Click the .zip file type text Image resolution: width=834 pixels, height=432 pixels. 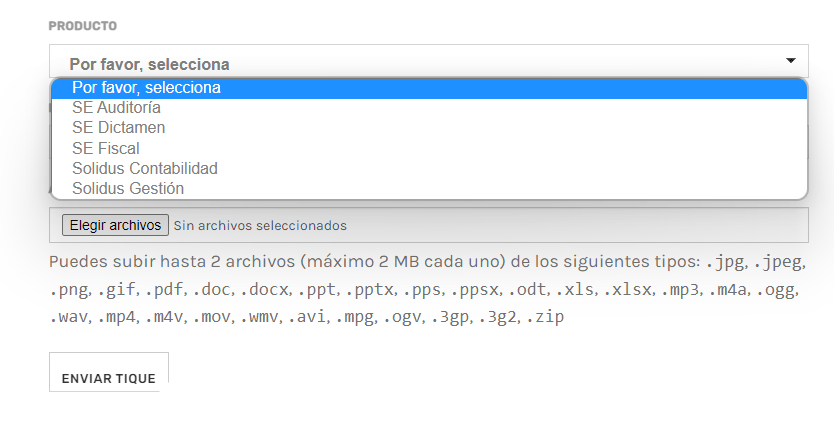click(545, 318)
